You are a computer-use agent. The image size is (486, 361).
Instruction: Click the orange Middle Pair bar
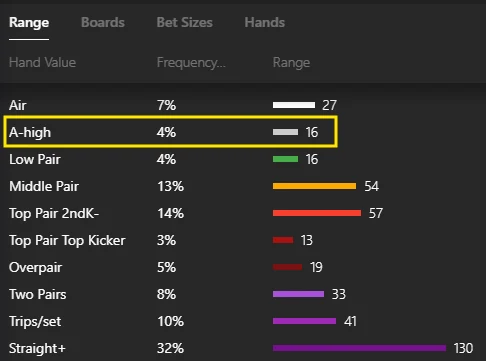click(314, 186)
